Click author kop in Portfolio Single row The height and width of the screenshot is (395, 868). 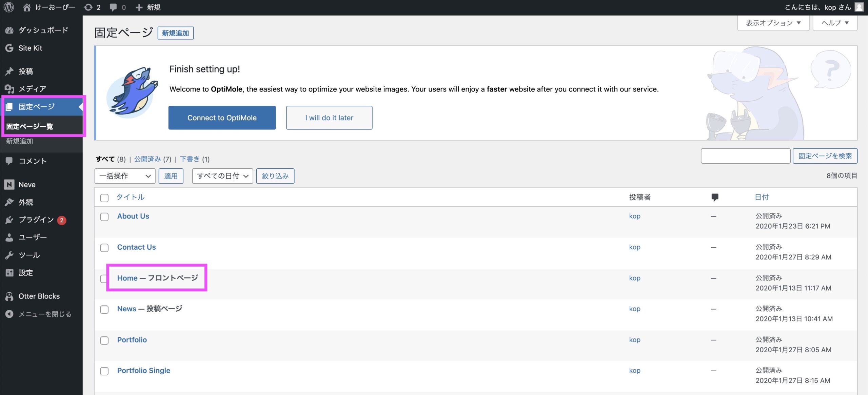(635, 371)
